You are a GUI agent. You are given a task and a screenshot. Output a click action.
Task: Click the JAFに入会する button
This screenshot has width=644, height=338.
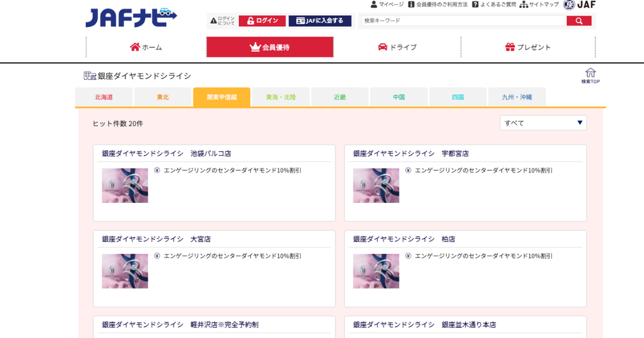coord(320,21)
